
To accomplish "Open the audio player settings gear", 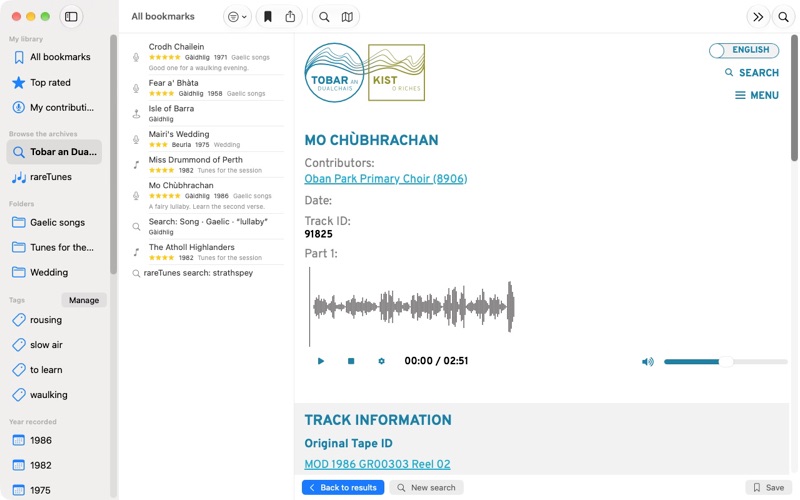I will tap(381, 361).
